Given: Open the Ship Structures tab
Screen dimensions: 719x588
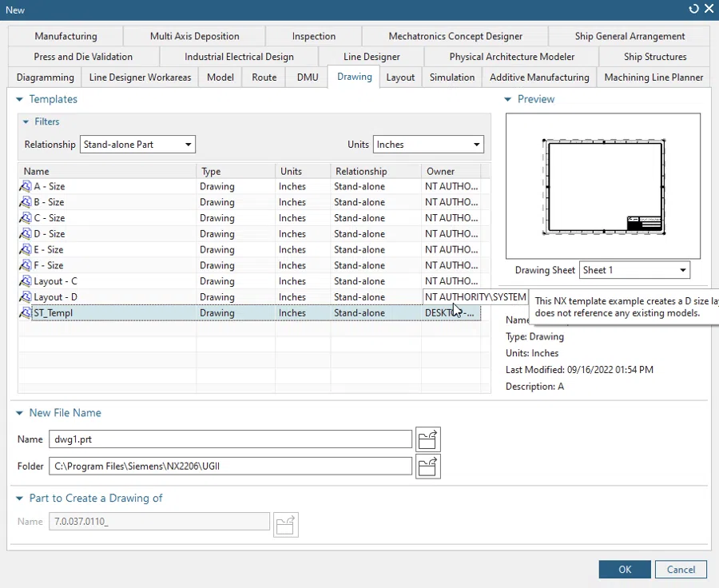Looking at the screenshot, I should tap(655, 57).
